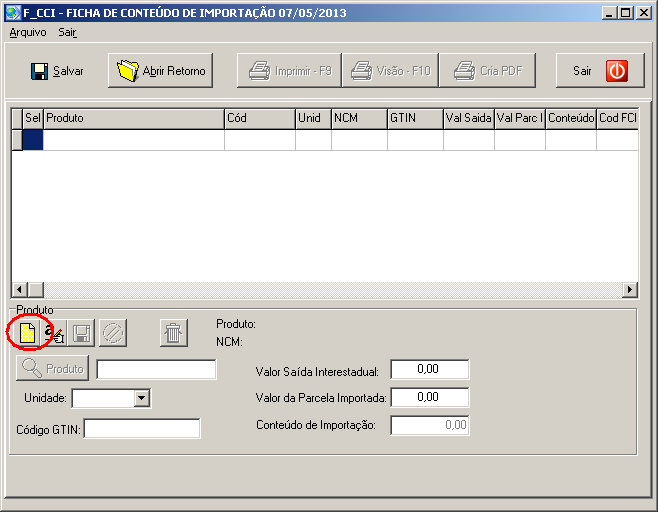Viewport: 658px width, 512px height.
Task: Click the Conteúdo de Importação field
Action: click(x=430, y=425)
